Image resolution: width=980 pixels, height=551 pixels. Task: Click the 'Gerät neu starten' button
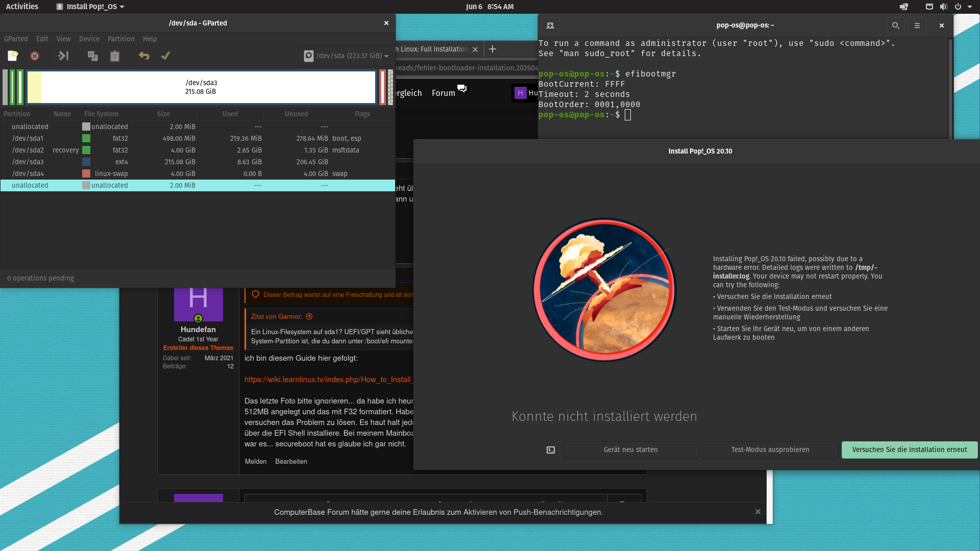coord(630,450)
